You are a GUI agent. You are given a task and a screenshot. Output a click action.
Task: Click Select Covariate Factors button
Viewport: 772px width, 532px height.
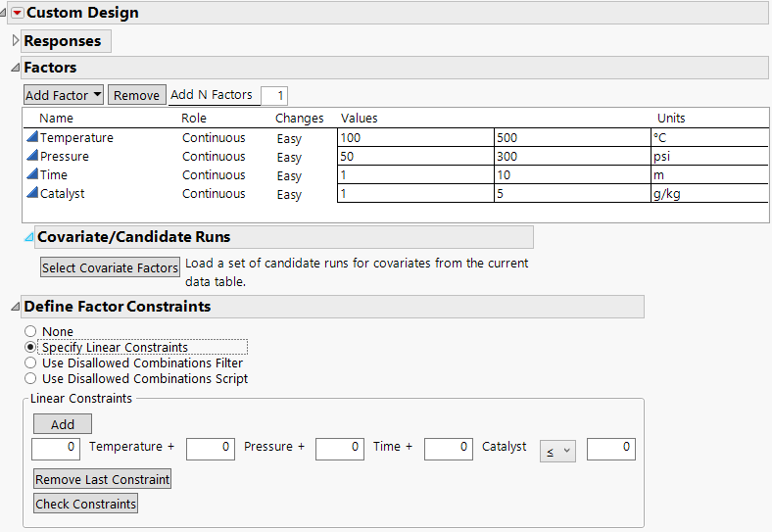click(x=110, y=267)
